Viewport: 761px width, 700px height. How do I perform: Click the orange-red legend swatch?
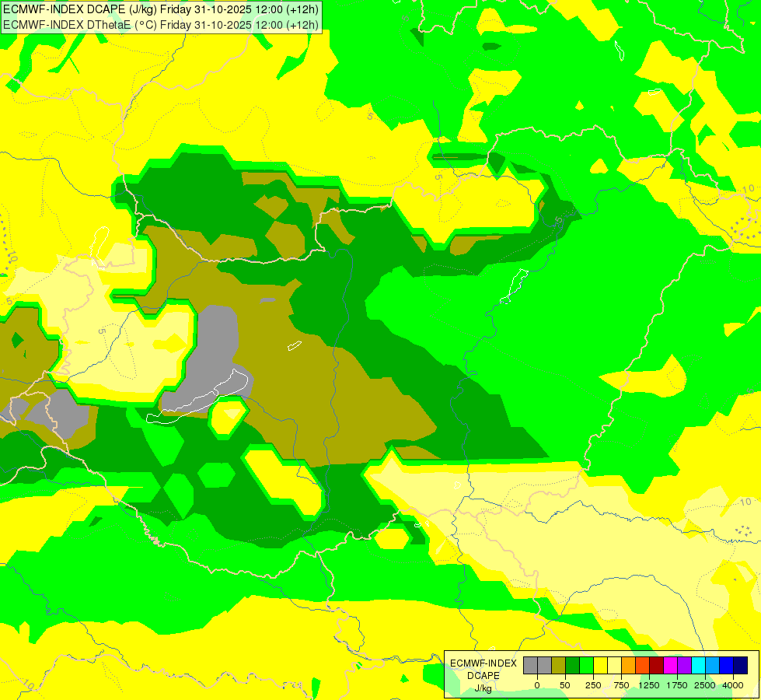coord(642,666)
